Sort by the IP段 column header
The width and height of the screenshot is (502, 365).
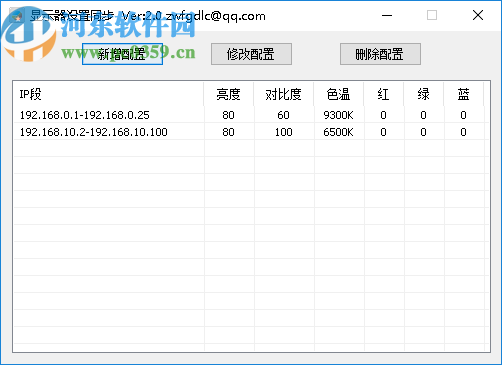point(109,94)
